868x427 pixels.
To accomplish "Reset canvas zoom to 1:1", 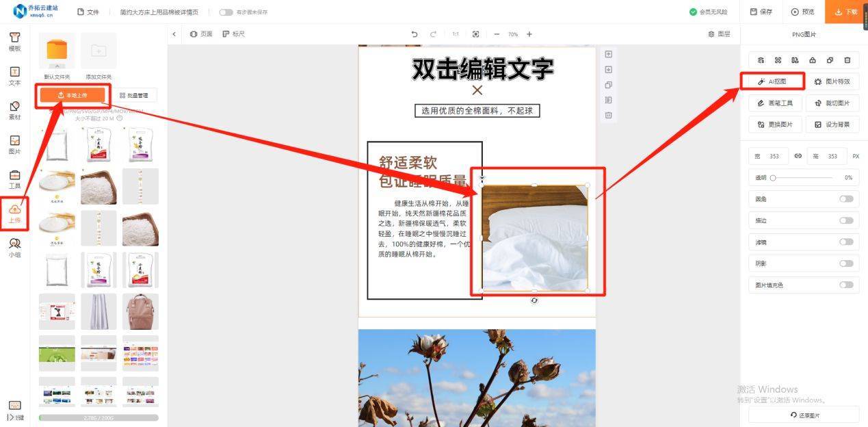I will point(456,34).
